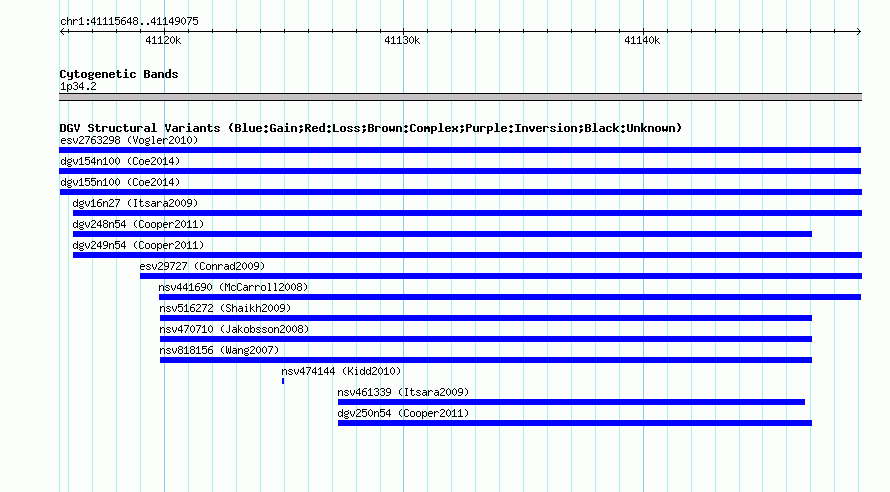Open dgv250n54 (Cooper2011) label

[x=403, y=413]
